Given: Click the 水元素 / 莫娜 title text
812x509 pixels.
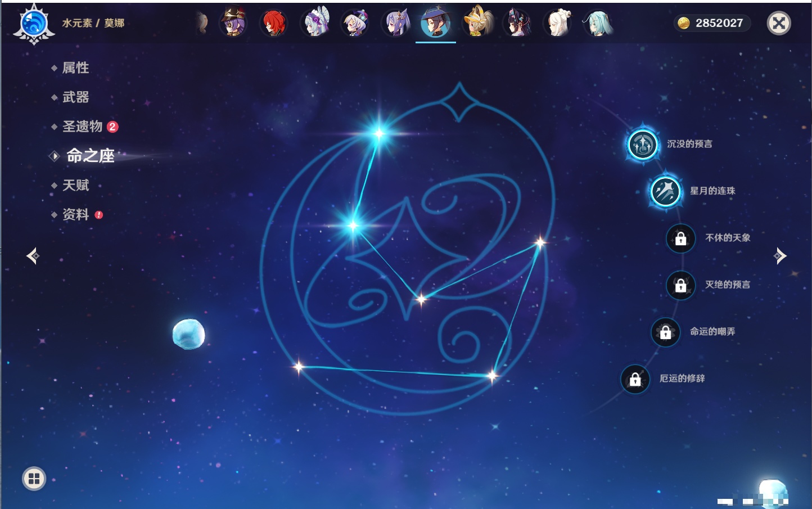Looking at the screenshot, I should (x=93, y=23).
